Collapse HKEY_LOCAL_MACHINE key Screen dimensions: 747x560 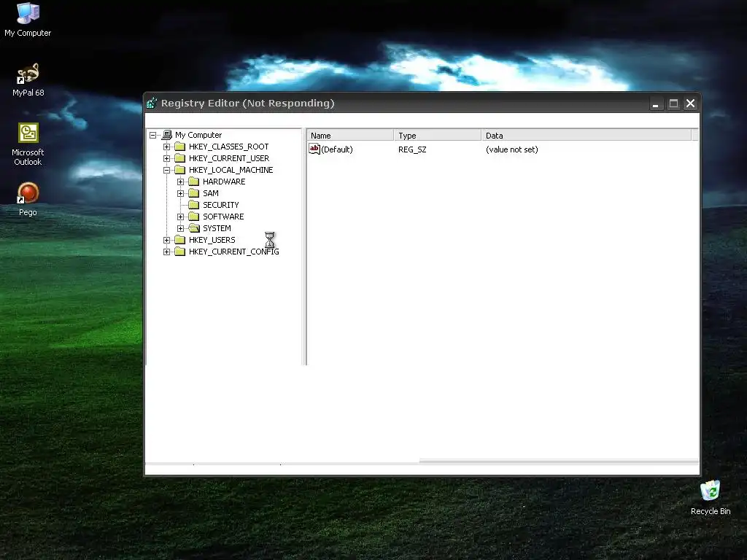[x=166, y=170]
